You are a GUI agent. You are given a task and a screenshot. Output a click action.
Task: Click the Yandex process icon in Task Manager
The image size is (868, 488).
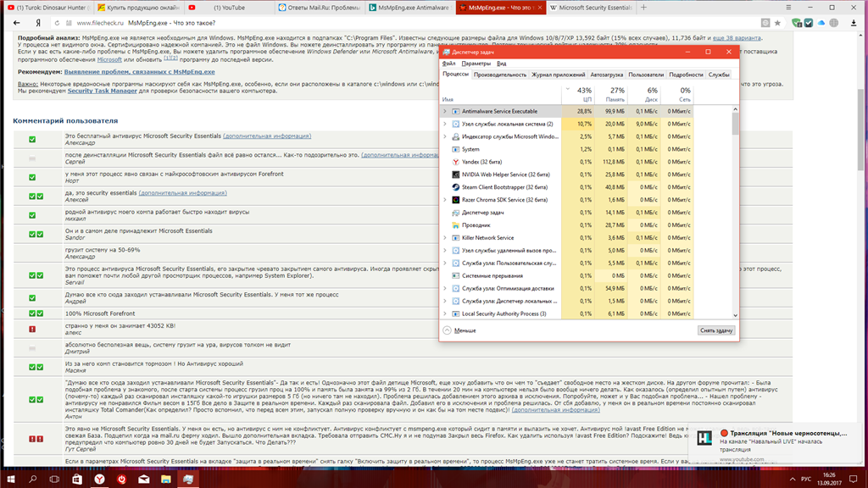[x=455, y=162]
